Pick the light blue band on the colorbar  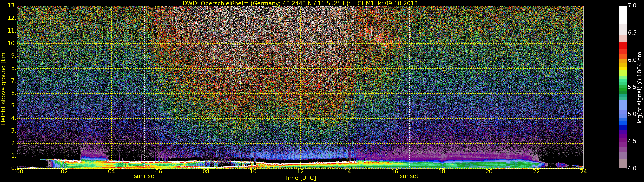click(x=623, y=105)
